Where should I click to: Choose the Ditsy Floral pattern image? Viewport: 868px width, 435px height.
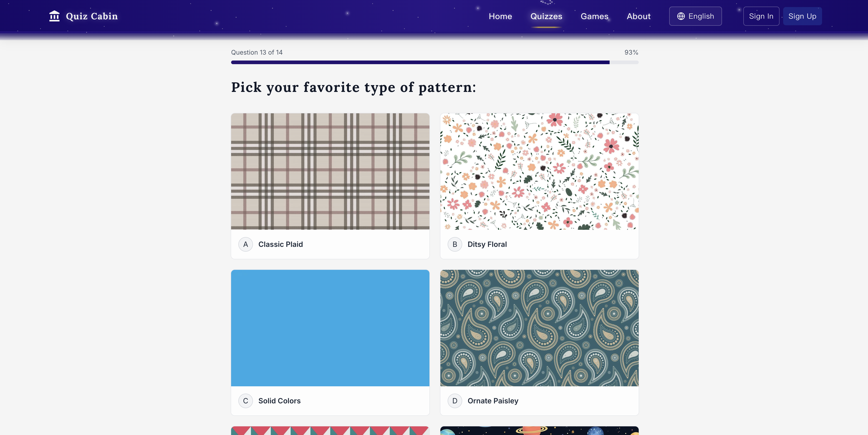[539, 171]
